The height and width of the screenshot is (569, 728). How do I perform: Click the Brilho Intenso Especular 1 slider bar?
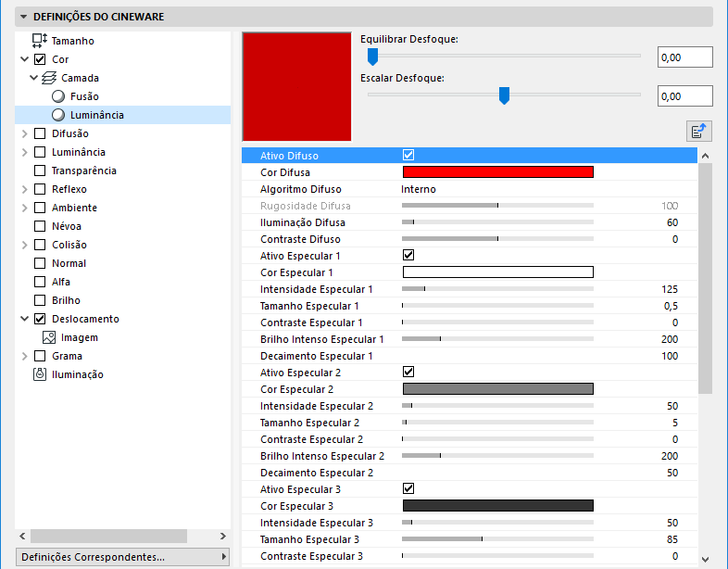(x=497, y=338)
